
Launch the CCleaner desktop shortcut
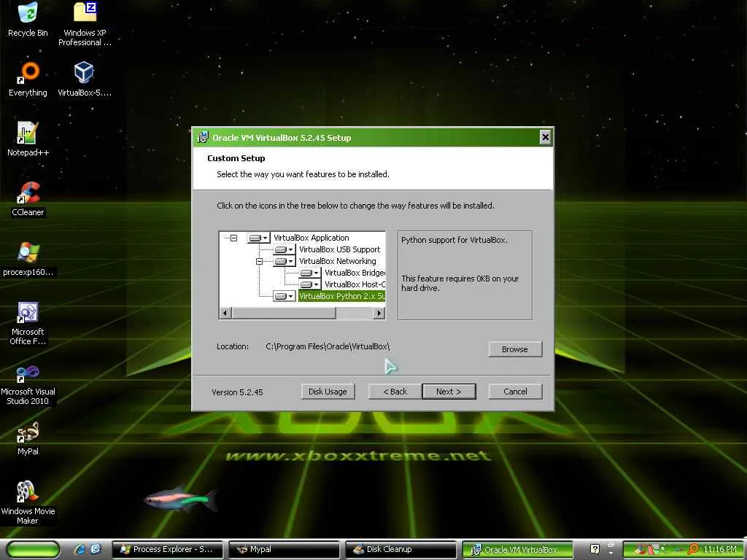[x=28, y=199]
